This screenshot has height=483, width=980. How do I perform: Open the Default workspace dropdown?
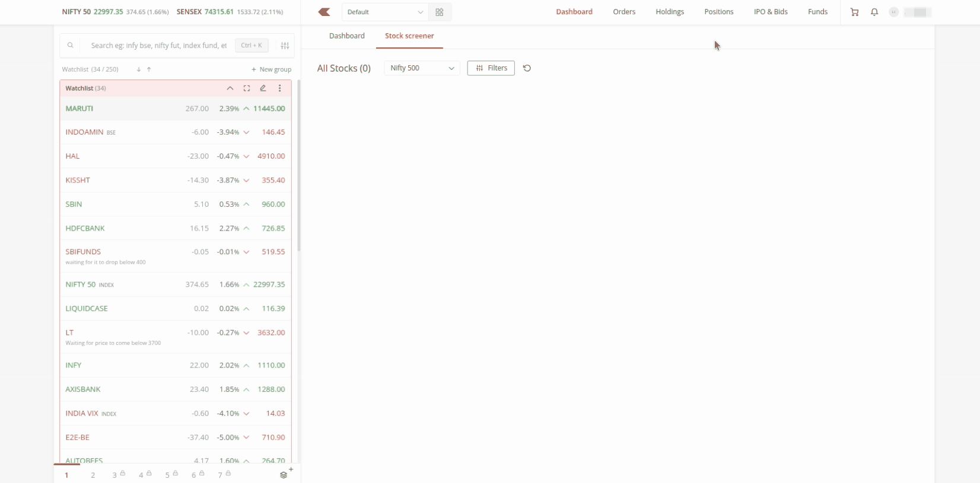[385, 12]
